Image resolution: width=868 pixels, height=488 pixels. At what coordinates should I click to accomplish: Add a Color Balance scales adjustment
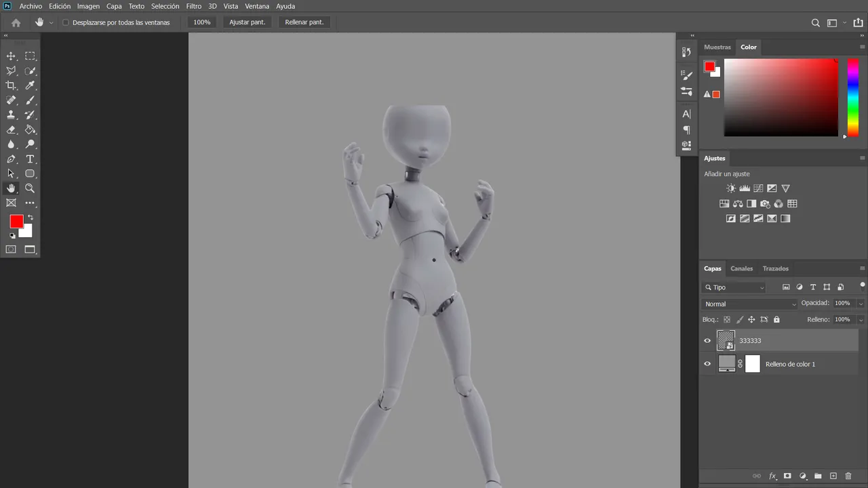coord(738,203)
